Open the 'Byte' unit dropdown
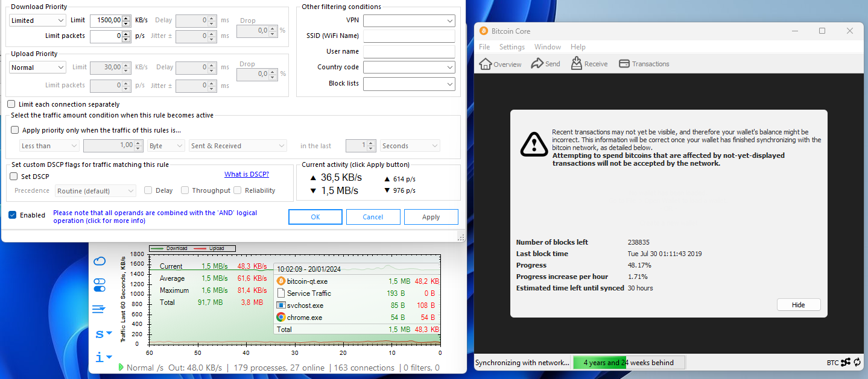Screen dimensions: 868x379 click(166, 146)
